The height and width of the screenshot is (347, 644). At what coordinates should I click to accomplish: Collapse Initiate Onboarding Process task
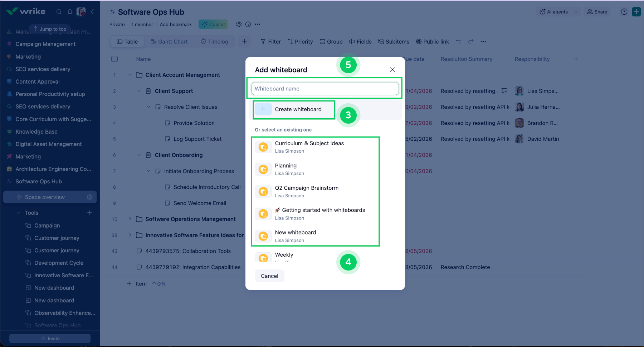click(148, 171)
